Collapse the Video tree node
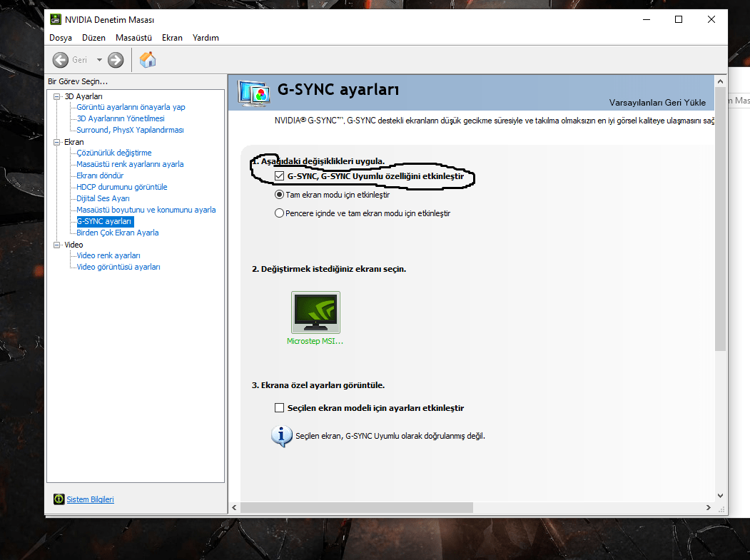The width and height of the screenshot is (750, 560). click(57, 245)
